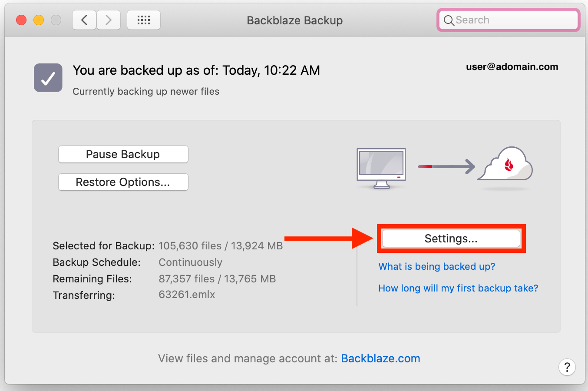Click the 'Remaining Files:' label
This screenshot has width=588, height=391.
92,279
